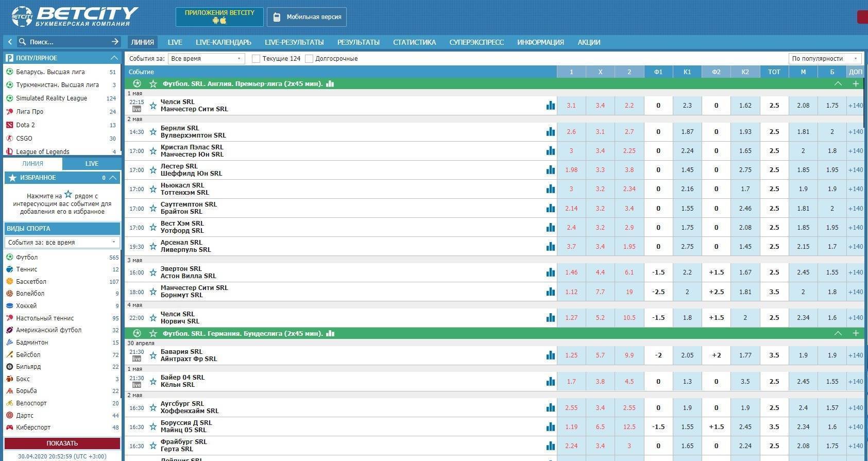
Task: Click the BetCity logo
Action: 75,16
